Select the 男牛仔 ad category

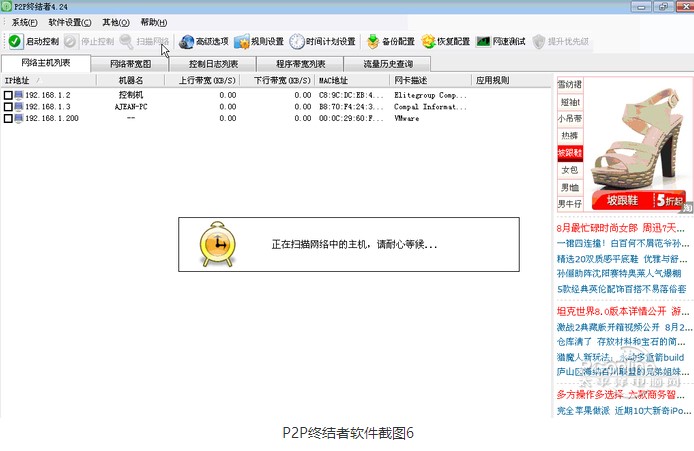coord(570,204)
